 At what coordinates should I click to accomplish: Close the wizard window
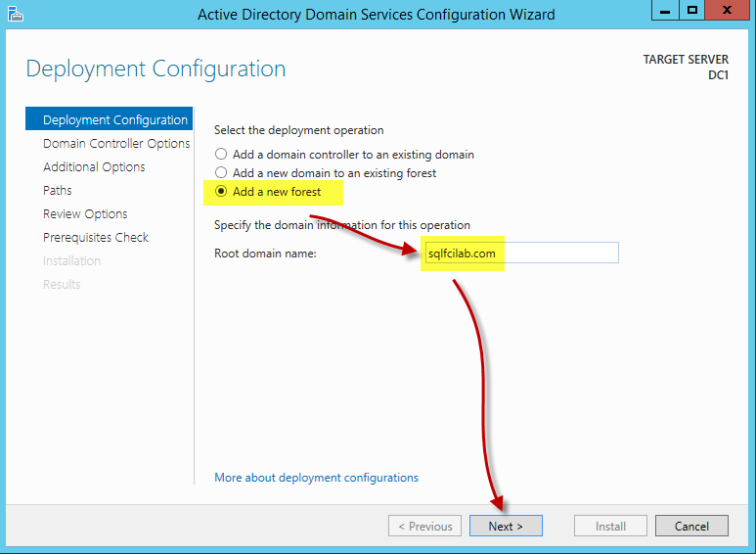[727, 10]
